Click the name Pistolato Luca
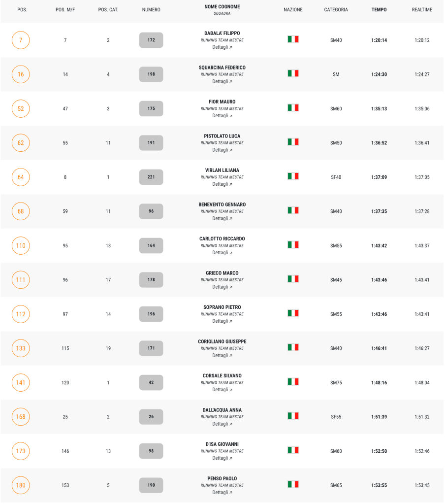Screen dimensions: 446x504 coord(222,136)
